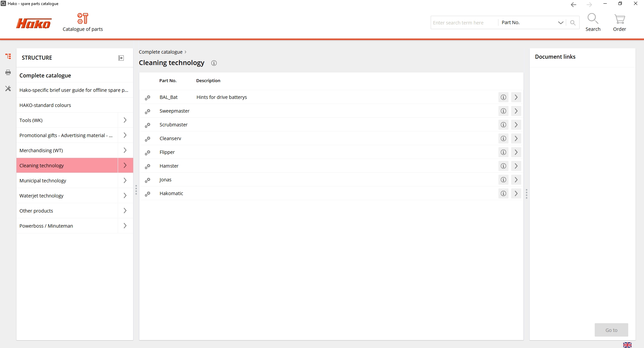The width and height of the screenshot is (644, 348).
Task: Select Other products tree item
Action: pos(67,211)
